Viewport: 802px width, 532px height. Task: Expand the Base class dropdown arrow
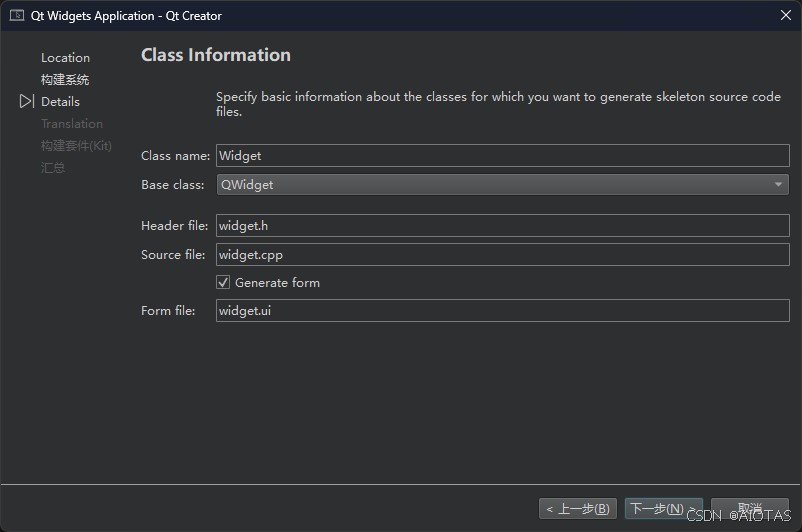pos(778,185)
